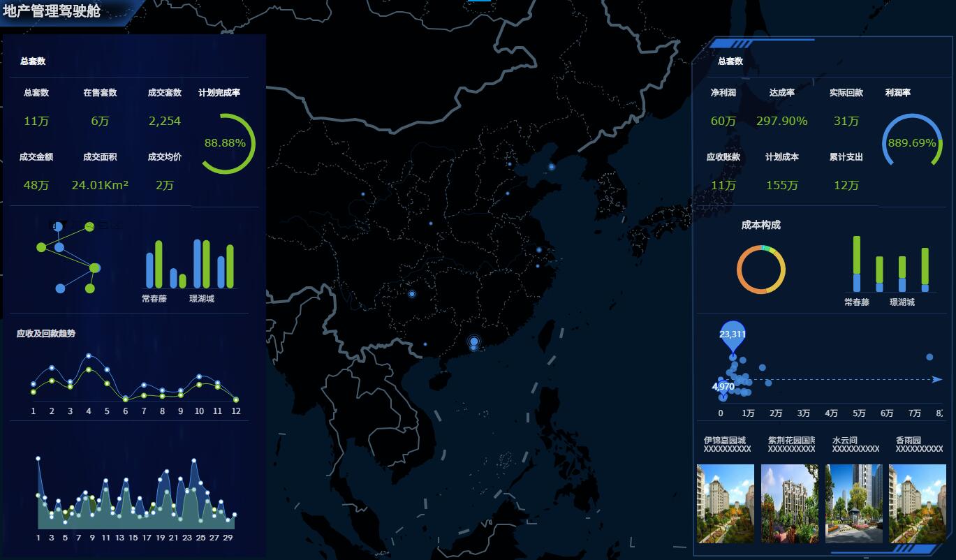Click the 2,254 成交套数 value

[x=165, y=121]
